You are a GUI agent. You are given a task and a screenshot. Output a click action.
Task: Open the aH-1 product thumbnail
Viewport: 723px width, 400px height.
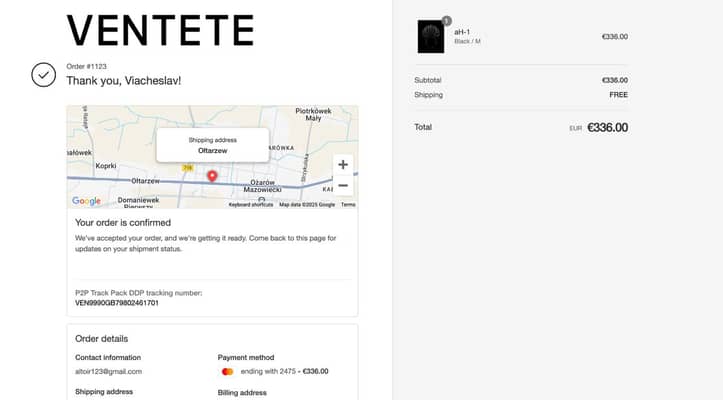tap(430, 37)
